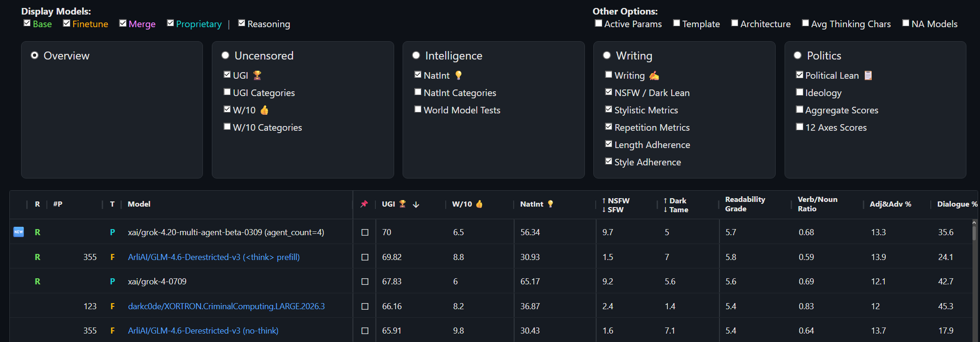Choose the Intelligence radio button

pyautogui.click(x=416, y=55)
